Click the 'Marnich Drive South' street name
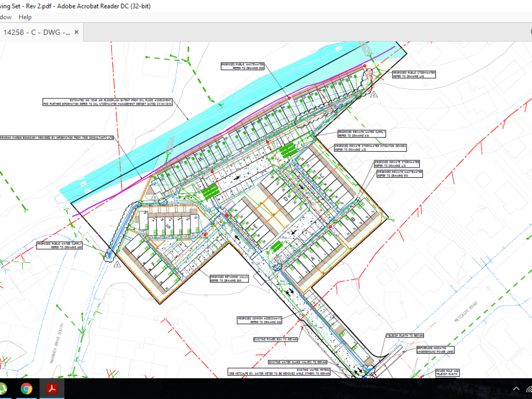This screenshot has width=532, height=399. [57, 343]
